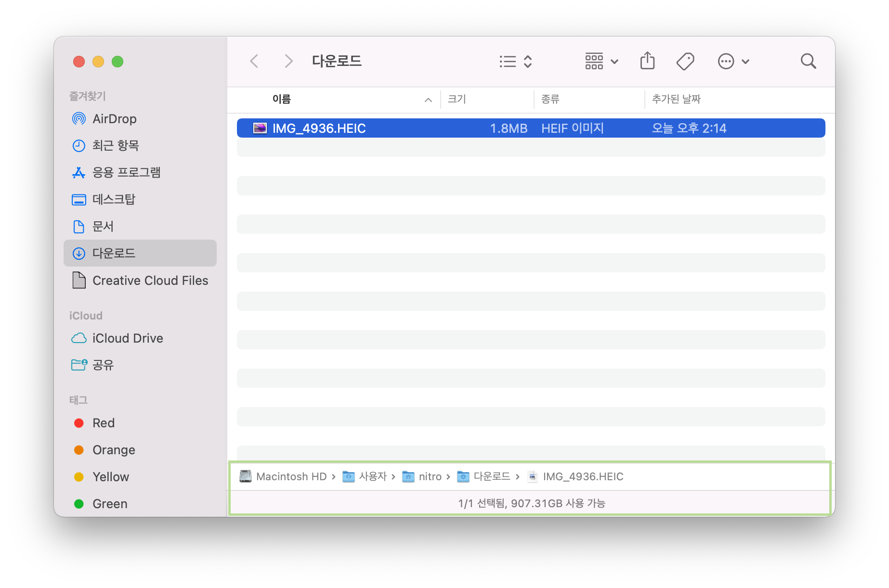
Task: Go forward with the right chevron
Action: point(288,61)
